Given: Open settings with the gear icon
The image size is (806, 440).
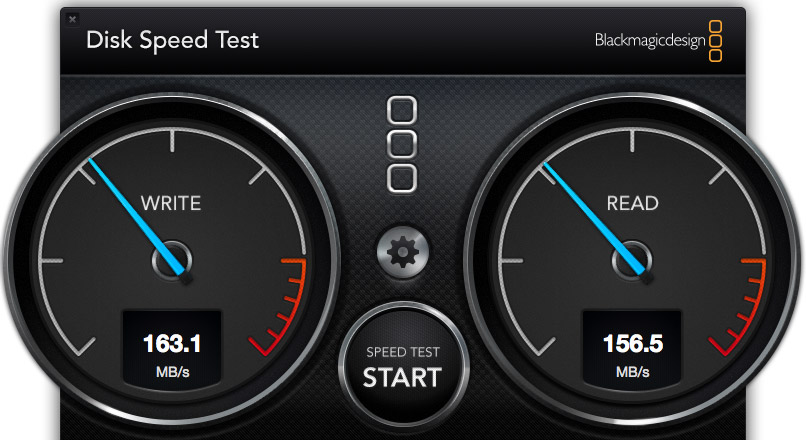Looking at the screenshot, I should coord(402,252).
